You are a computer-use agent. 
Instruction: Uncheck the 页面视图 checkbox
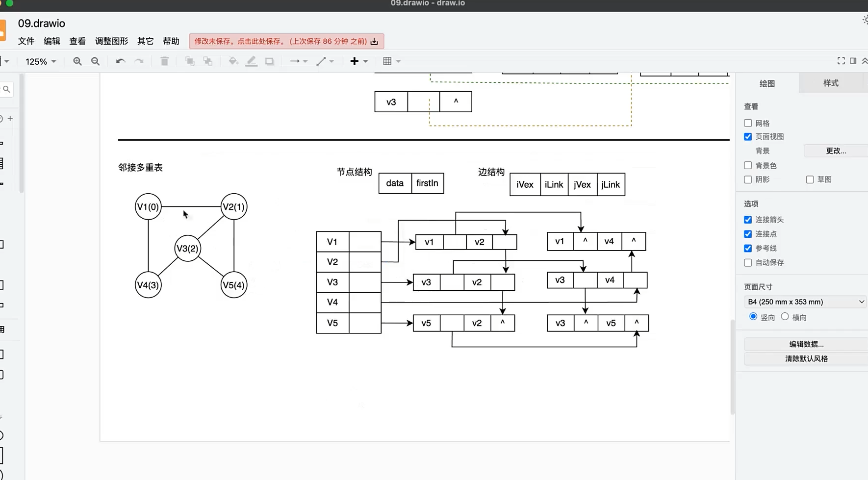click(x=748, y=137)
